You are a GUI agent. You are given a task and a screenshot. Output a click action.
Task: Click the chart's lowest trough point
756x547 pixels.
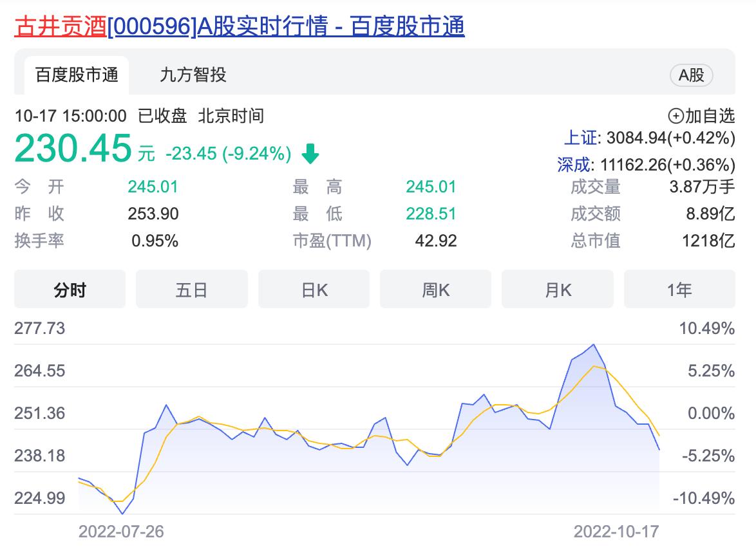(x=122, y=514)
